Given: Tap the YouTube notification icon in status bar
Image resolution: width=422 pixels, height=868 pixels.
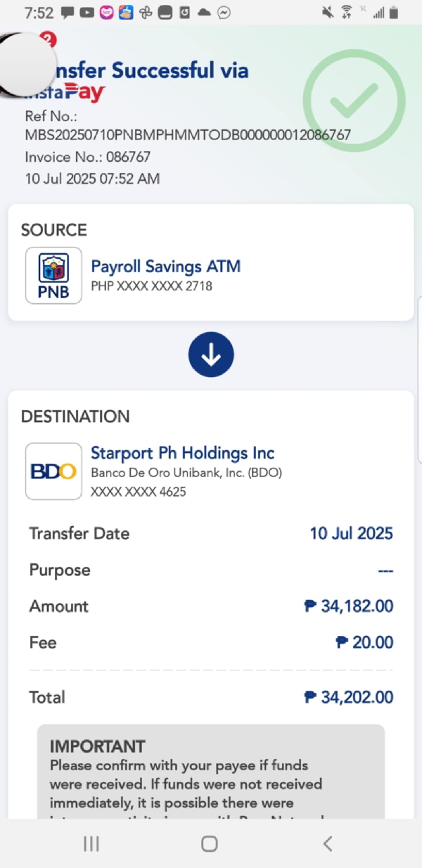Looking at the screenshot, I should [87, 13].
